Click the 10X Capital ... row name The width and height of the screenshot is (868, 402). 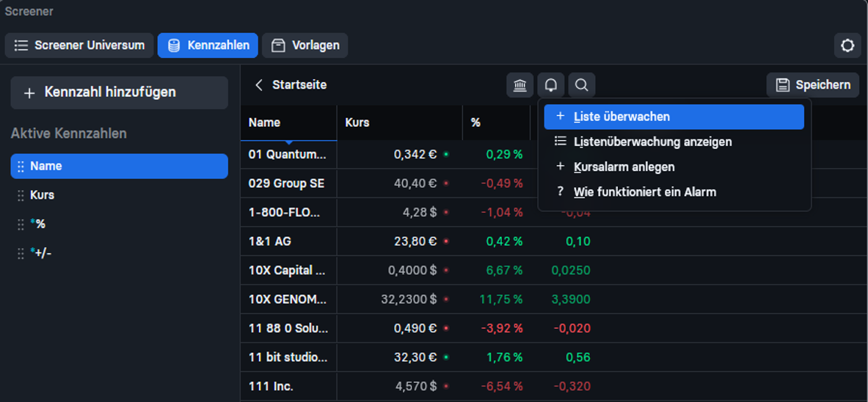tap(288, 270)
